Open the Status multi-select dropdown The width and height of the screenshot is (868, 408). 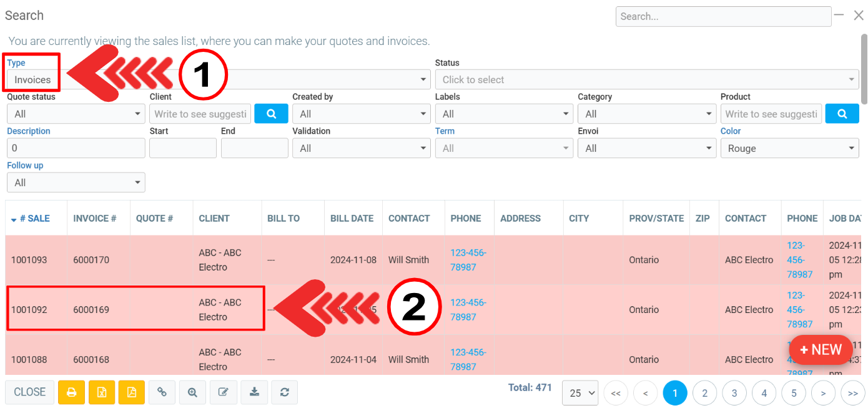(646, 80)
